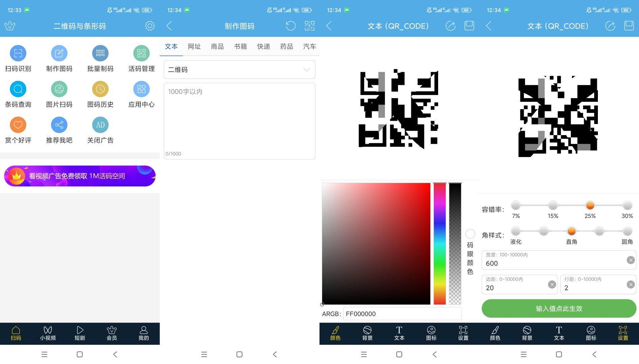Tap the share icon on the settings editor screen
Viewport: 639px width, 364px height.
point(610,26)
